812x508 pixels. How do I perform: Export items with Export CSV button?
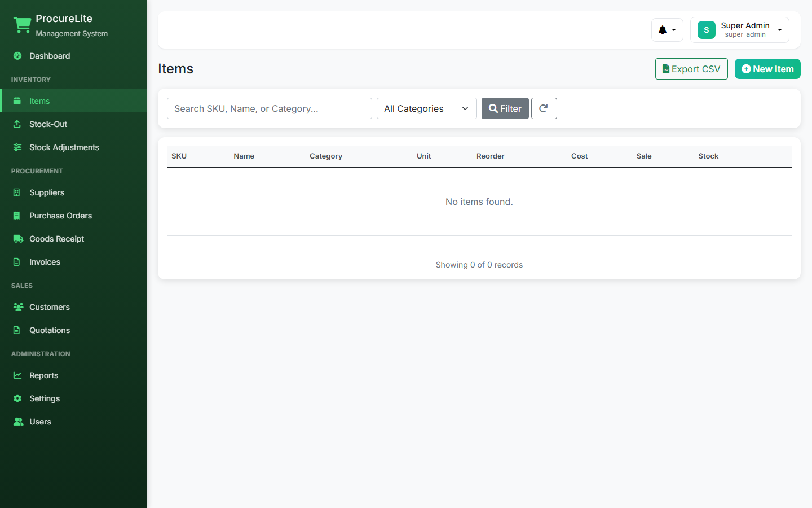pos(691,69)
